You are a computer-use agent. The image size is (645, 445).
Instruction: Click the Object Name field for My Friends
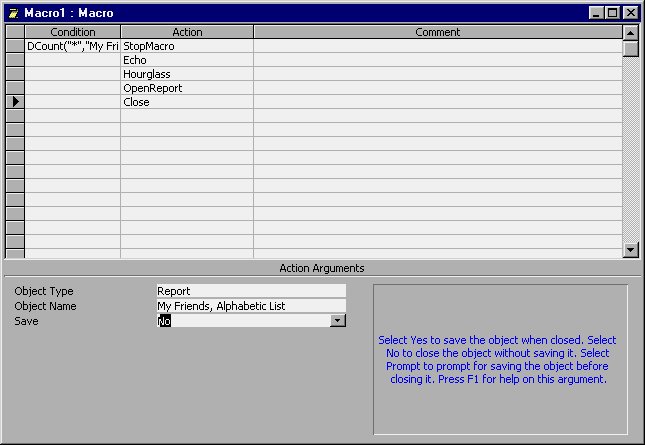tap(250, 306)
